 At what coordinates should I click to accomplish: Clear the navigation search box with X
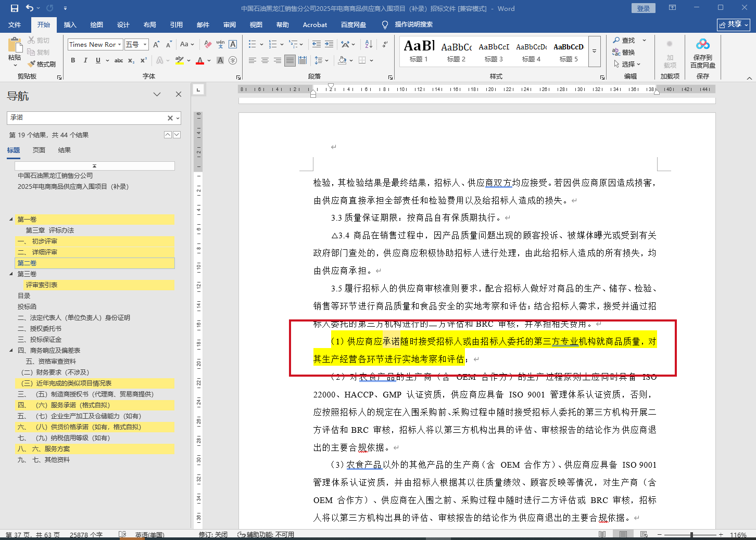tap(170, 118)
